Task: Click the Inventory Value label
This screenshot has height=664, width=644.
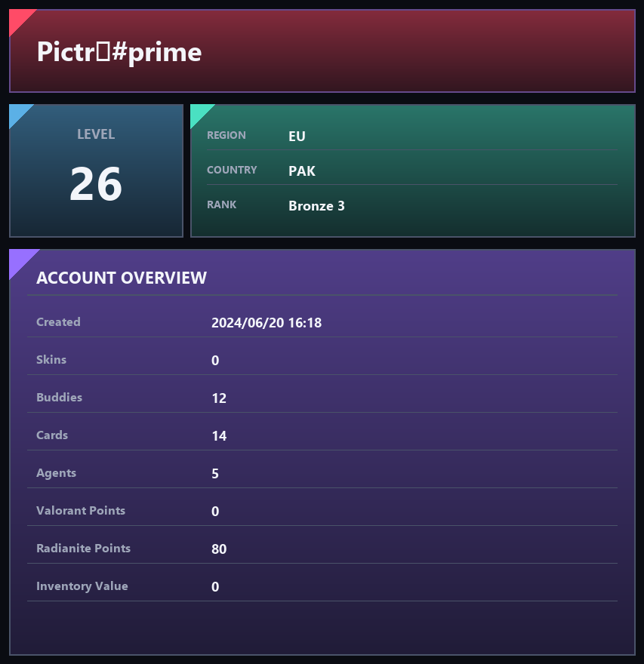Action: coord(82,586)
